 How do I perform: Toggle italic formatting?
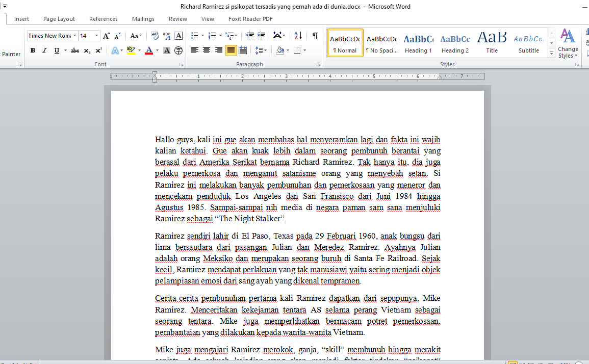[44, 50]
